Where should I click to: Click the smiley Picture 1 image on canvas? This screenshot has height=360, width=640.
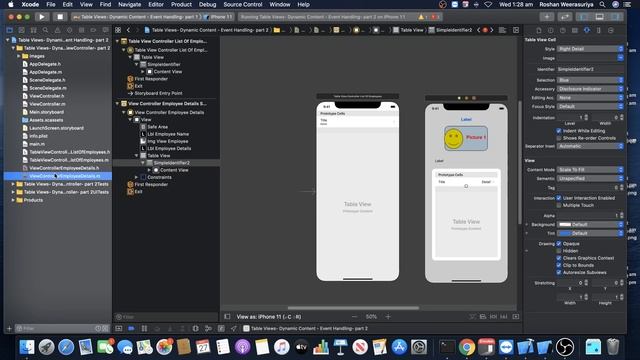tap(466, 138)
